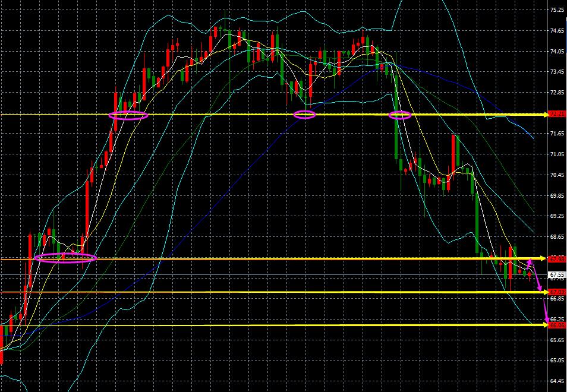Select the current price label 67.55
The image size is (567, 392).
(557, 274)
